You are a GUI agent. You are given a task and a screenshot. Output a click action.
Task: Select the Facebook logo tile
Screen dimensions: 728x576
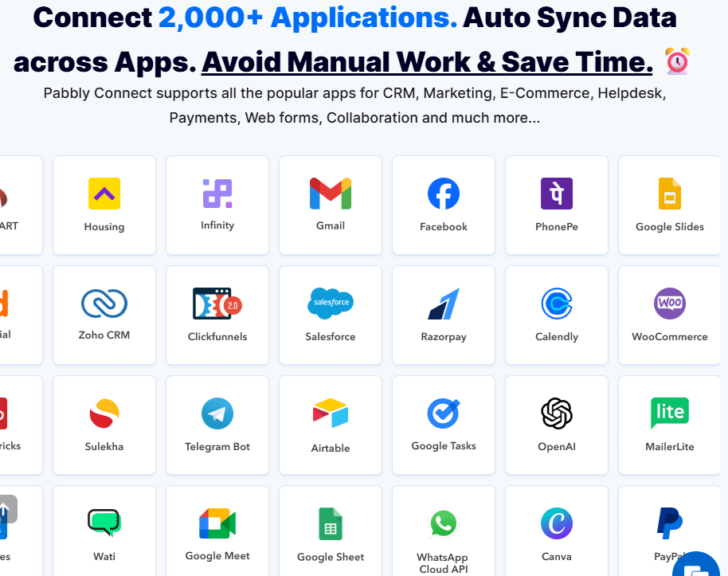pyautogui.click(x=444, y=194)
